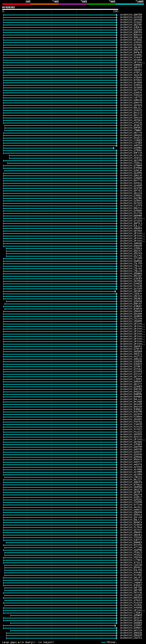
Task: Click hit label UniRef100_B9FB52
Action: coord(131,128)
